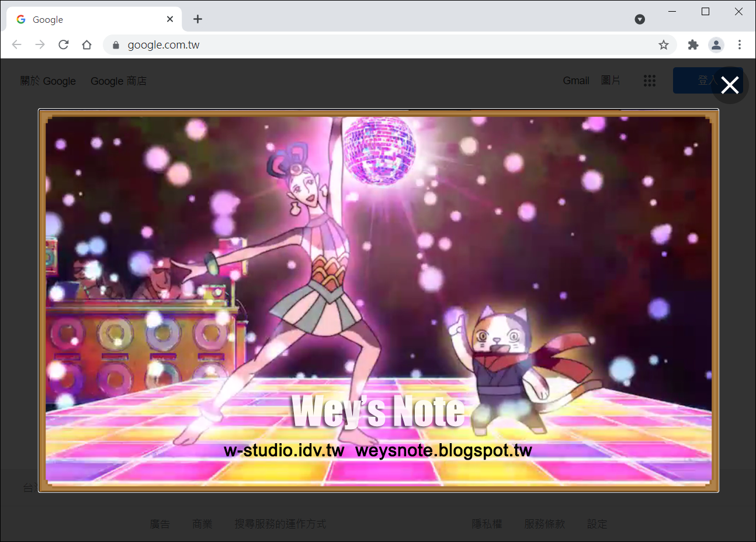Open the 服務條款 footer link

click(x=545, y=524)
